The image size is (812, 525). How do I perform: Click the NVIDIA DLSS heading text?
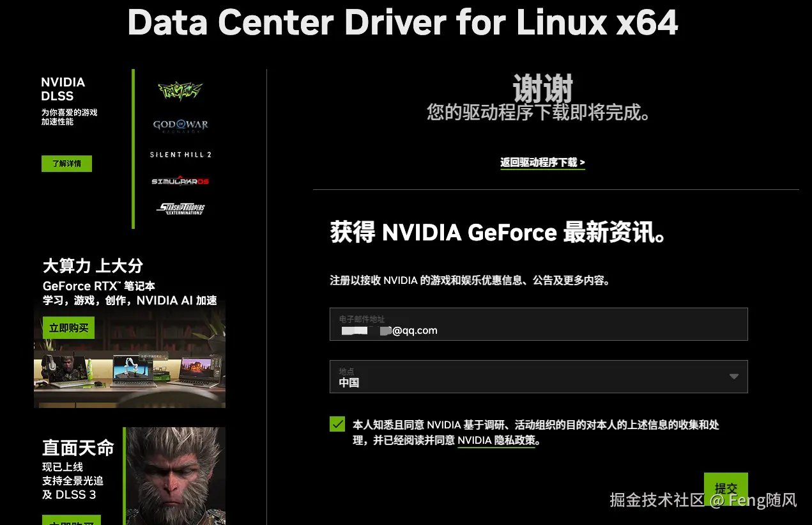pyautogui.click(x=63, y=90)
